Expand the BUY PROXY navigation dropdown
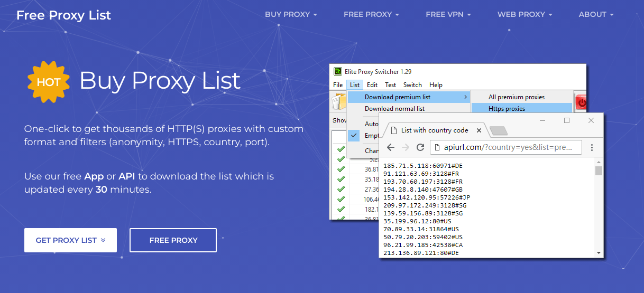 291,14
